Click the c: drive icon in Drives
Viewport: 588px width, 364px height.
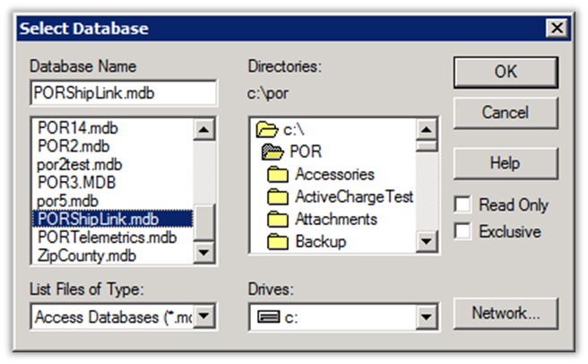pyautogui.click(x=268, y=316)
